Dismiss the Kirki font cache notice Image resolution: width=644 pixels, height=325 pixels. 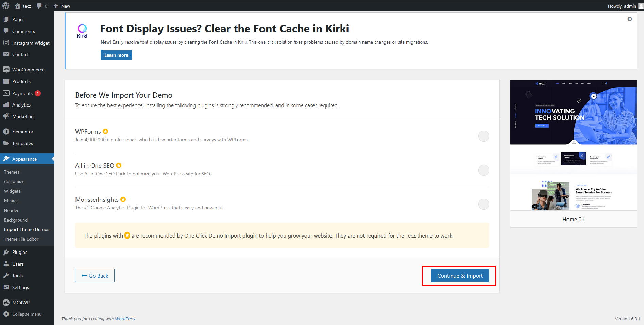[629, 19]
